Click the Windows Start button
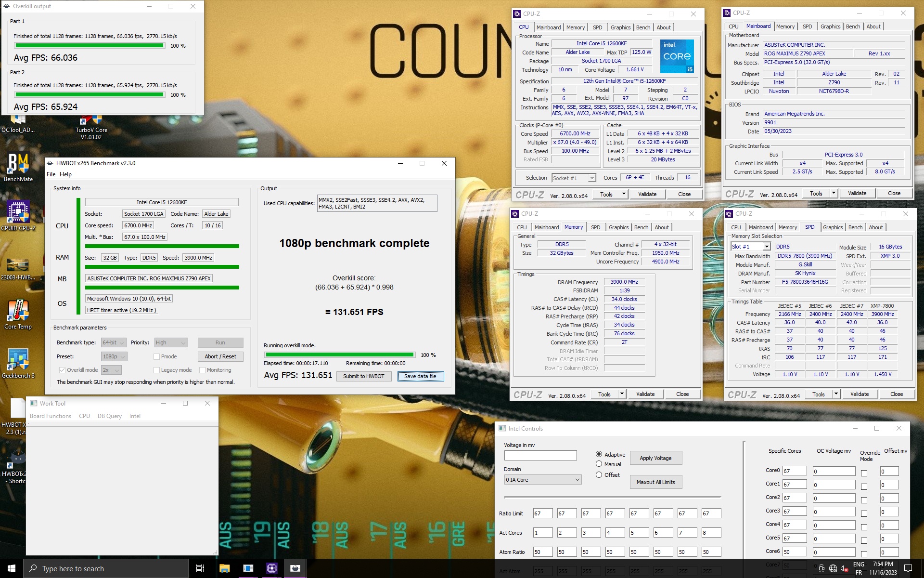The height and width of the screenshot is (578, 924). pos(12,568)
